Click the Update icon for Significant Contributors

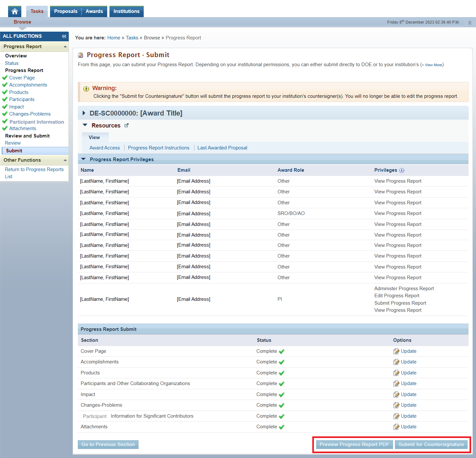[x=396, y=416]
